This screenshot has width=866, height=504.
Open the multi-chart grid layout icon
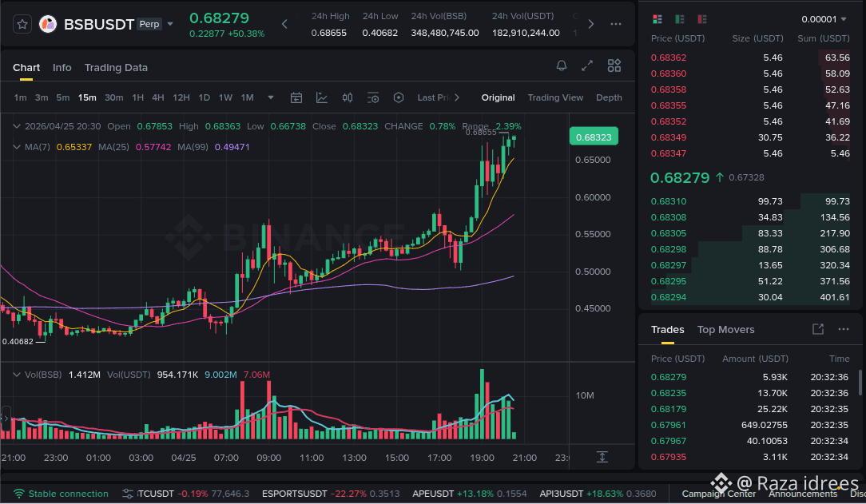pyautogui.click(x=614, y=65)
